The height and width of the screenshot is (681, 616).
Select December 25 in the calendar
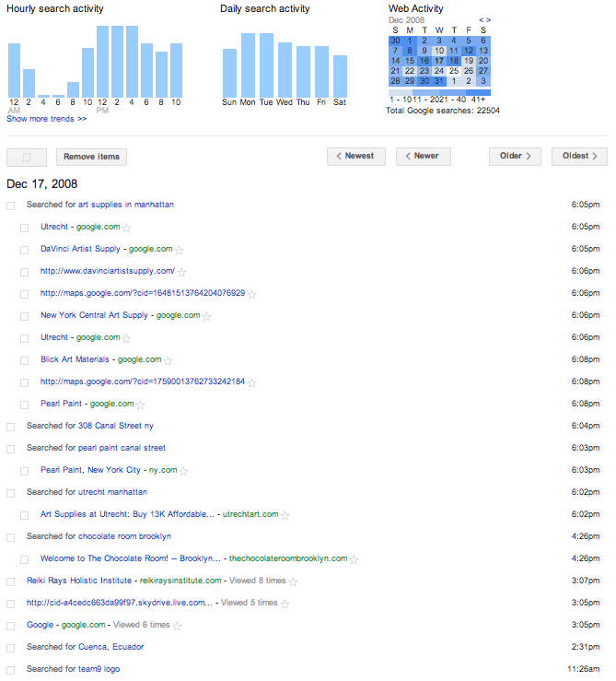[454, 71]
